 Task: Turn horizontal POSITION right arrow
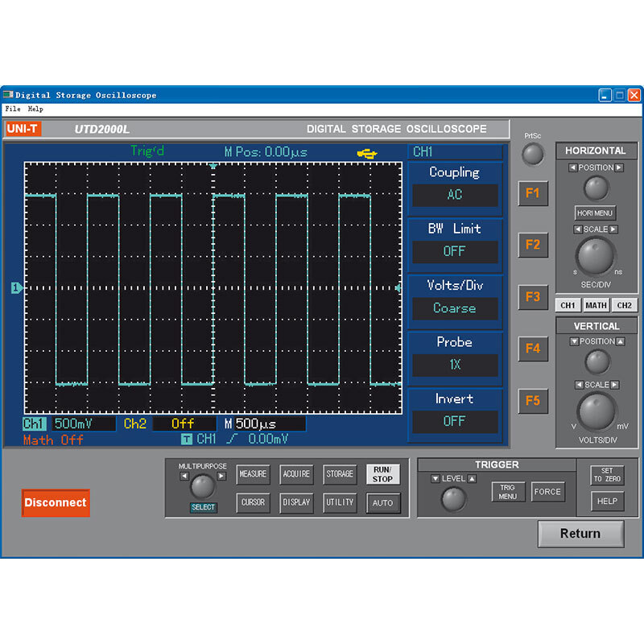tap(619, 167)
